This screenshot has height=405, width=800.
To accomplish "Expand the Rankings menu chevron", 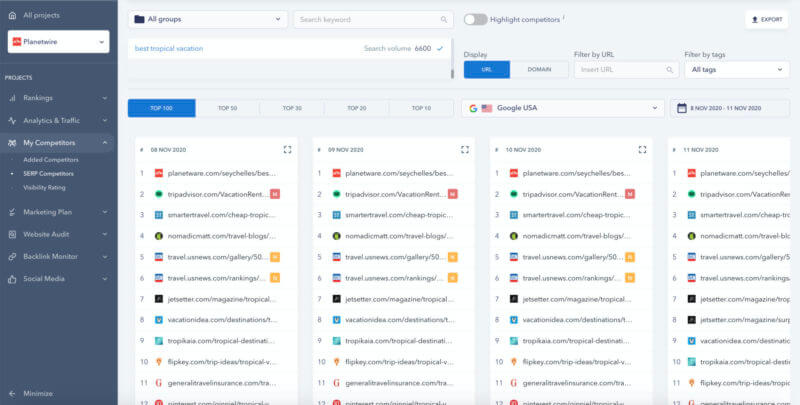I will (105, 98).
